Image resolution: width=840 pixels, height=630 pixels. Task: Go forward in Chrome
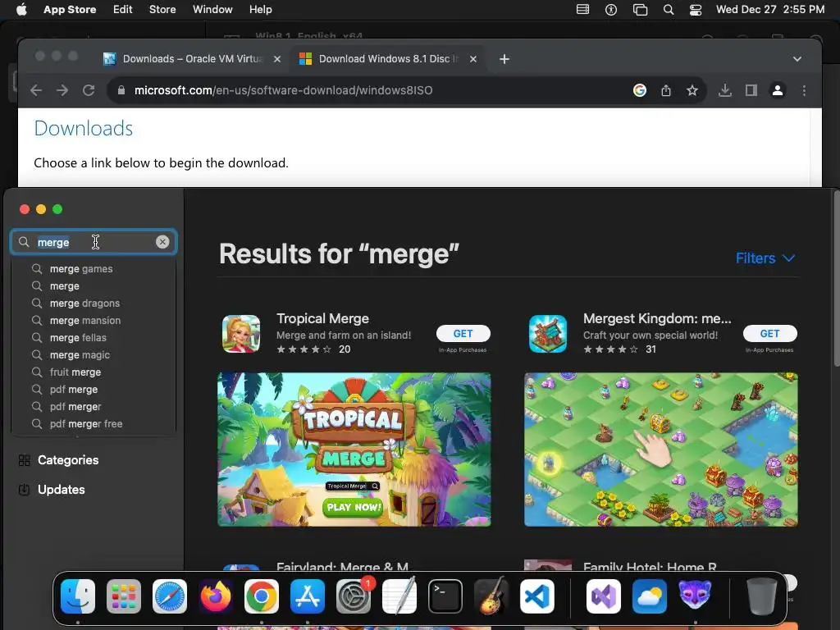[62, 90]
